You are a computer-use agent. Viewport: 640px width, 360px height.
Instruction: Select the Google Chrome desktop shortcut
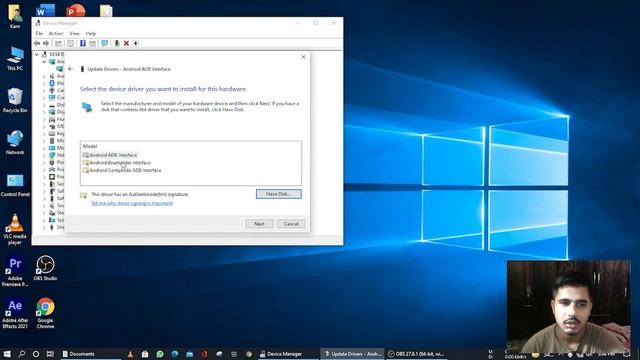click(45, 313)
